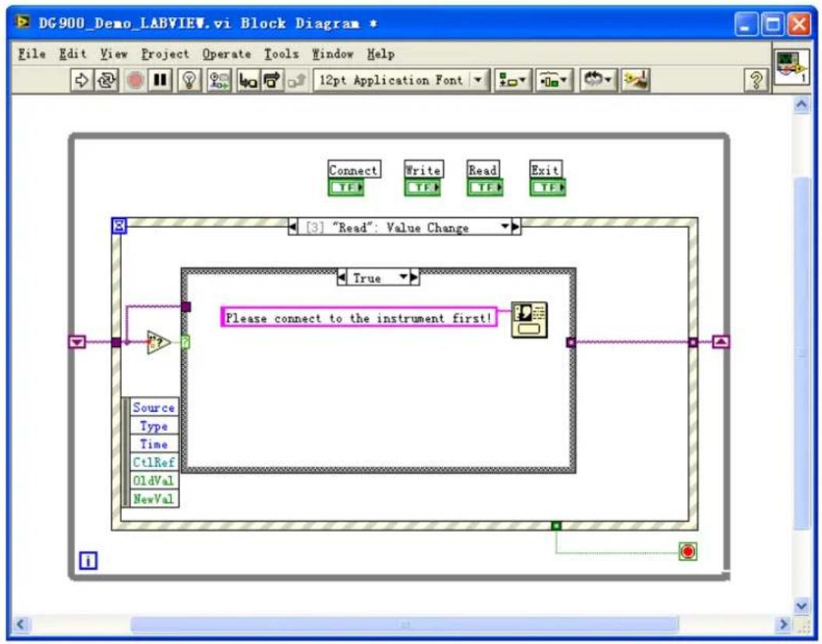This screenshot has width=822, height=644.
Task: Click the Step Out button
Action: tap(296, 80)
